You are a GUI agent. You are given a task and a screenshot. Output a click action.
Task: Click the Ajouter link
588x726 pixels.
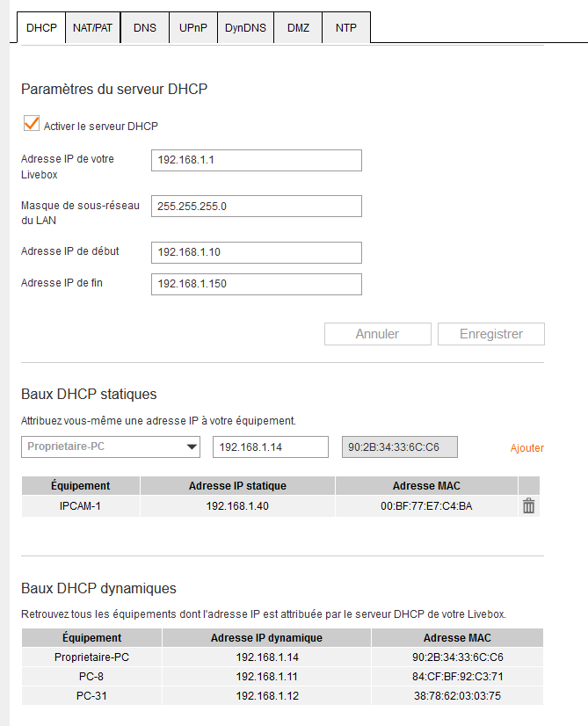(526, 448)
